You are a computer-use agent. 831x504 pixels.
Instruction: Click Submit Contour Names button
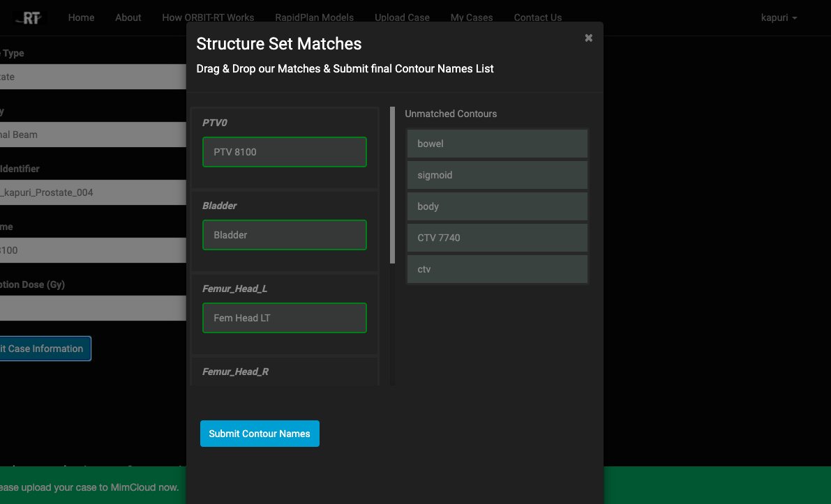tap(260, 434)
